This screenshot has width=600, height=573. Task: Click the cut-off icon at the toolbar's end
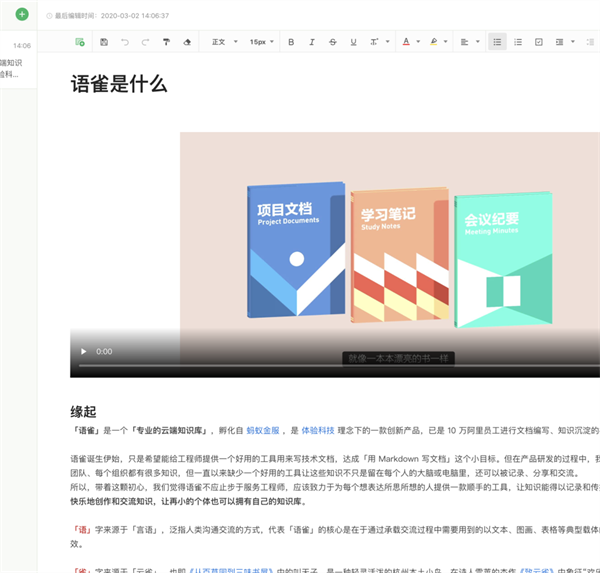tap(590, 42)
